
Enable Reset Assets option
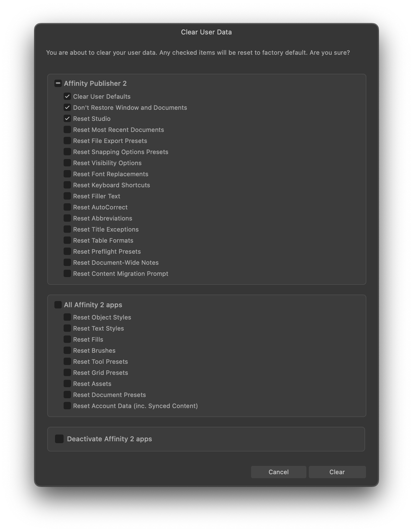pyautogui.click(x=67, y=384)
